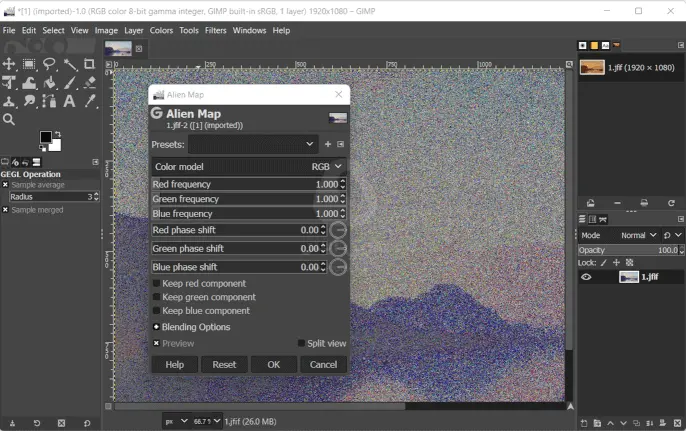
Task: Select the Zoom magnifier tool
Action: (x=9, y=120)
